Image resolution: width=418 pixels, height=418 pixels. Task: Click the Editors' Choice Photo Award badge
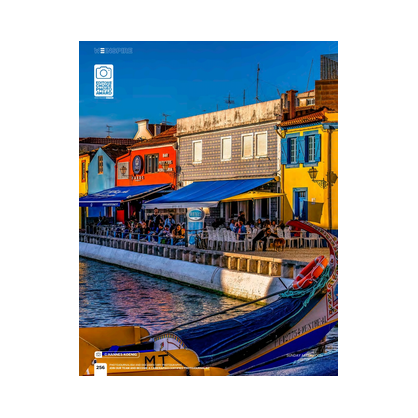tap(104, 81)
